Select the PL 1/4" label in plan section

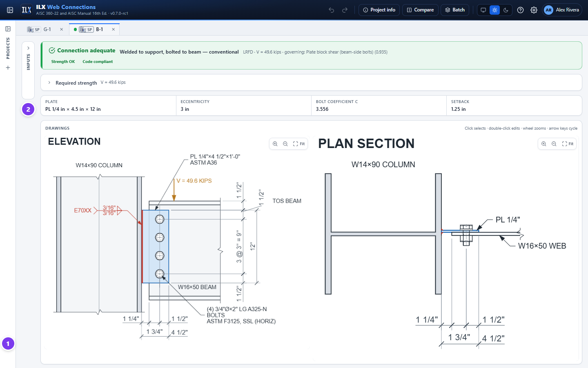(x=508, y=220)
